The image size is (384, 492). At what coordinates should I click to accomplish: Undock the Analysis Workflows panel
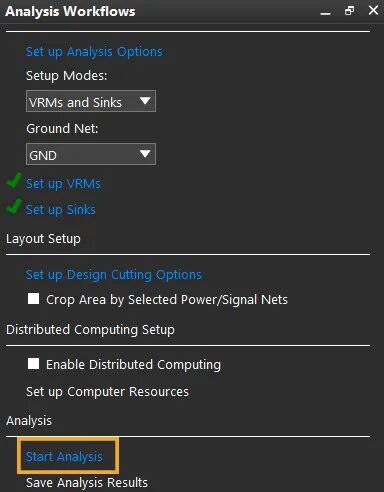pyautogui.click(x=349, y=11)
